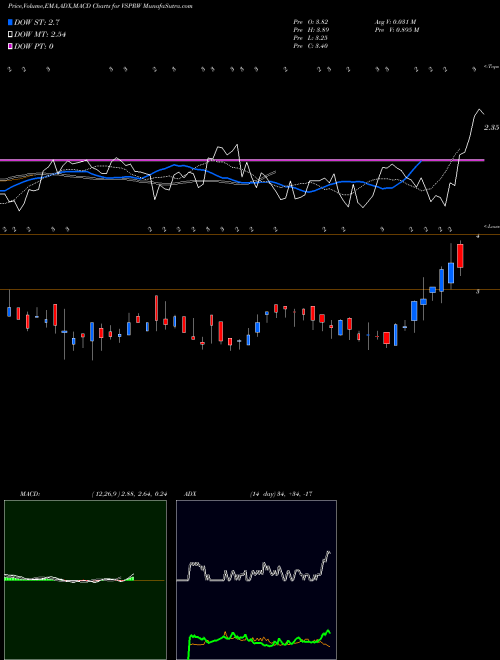Click the 'Pre V: 0.893 M' volume text
The image size is (500, 660).
click(397, 30)
